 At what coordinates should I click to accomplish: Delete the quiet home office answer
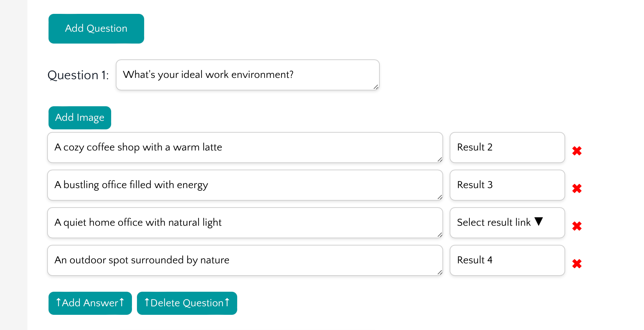pos(577,226)
